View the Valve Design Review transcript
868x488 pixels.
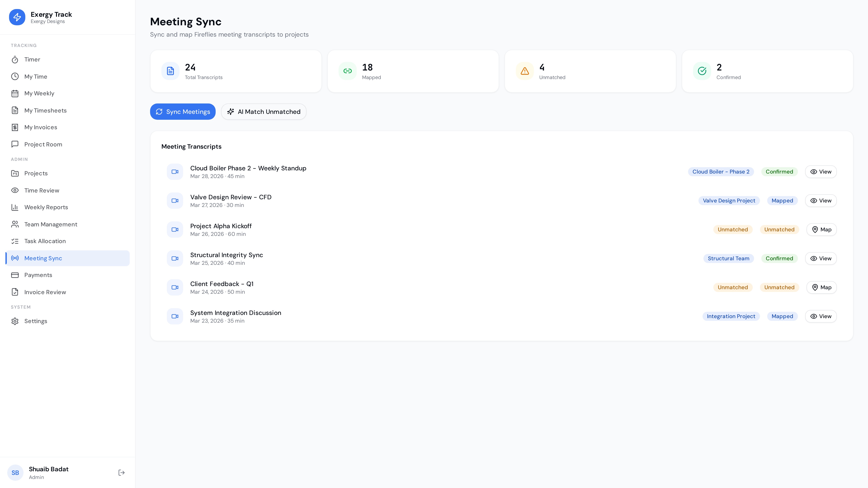[x=821, y=200]
